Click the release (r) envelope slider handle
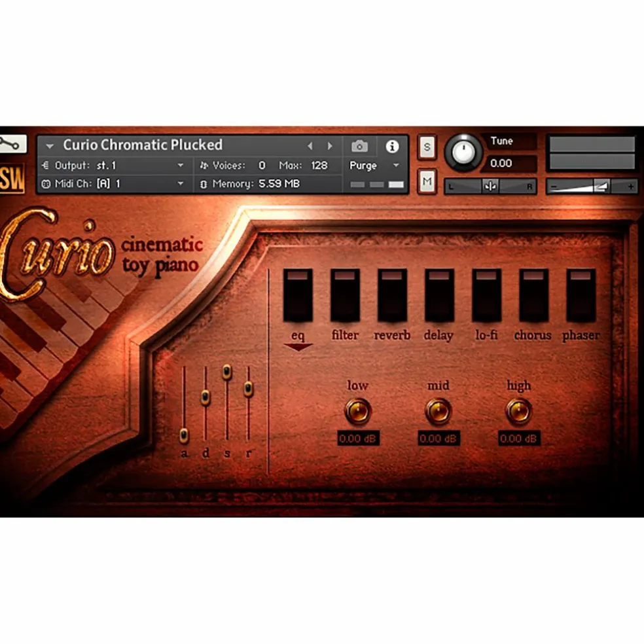Viewport: 644px width, 644px height. (248, 389)
